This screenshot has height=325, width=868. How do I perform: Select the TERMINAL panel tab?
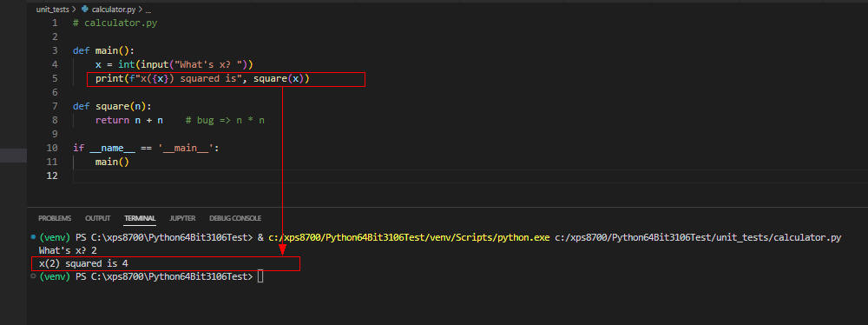point(140,218)
